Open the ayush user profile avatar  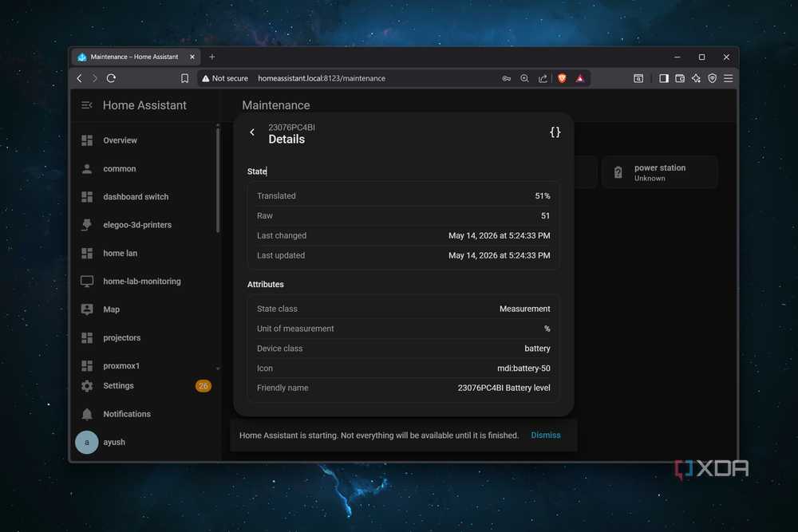pos(86,442)
